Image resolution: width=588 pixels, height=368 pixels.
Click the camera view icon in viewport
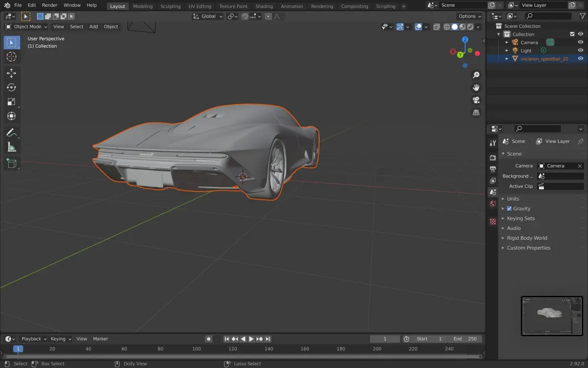click(x=476, y=100)
